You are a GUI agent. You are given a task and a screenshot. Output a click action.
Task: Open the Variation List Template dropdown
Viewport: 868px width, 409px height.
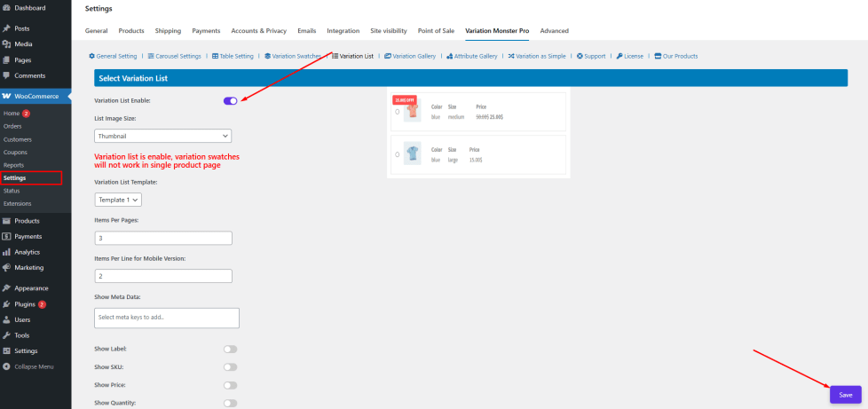118,200
